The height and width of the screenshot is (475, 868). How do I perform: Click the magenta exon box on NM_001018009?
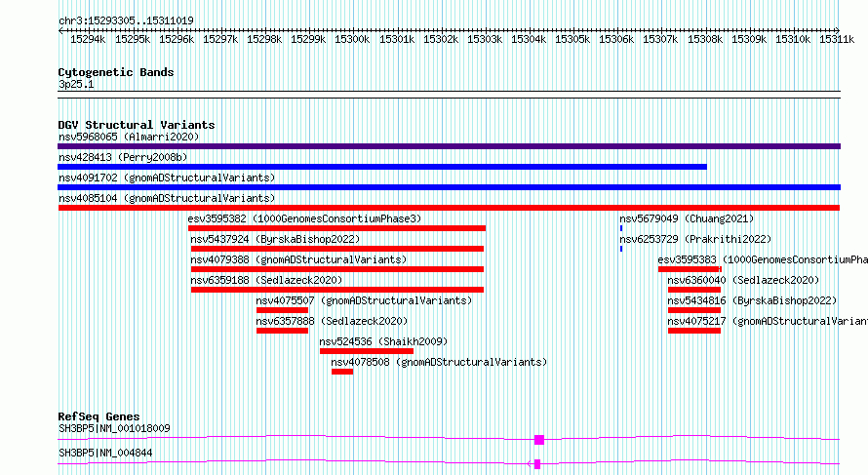coord(539,440)
